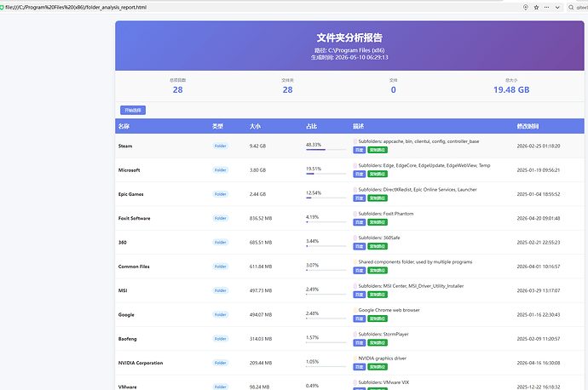Click the 文件夹分析报告 page title
Screen dimensions: 588x390
(349, 37)
